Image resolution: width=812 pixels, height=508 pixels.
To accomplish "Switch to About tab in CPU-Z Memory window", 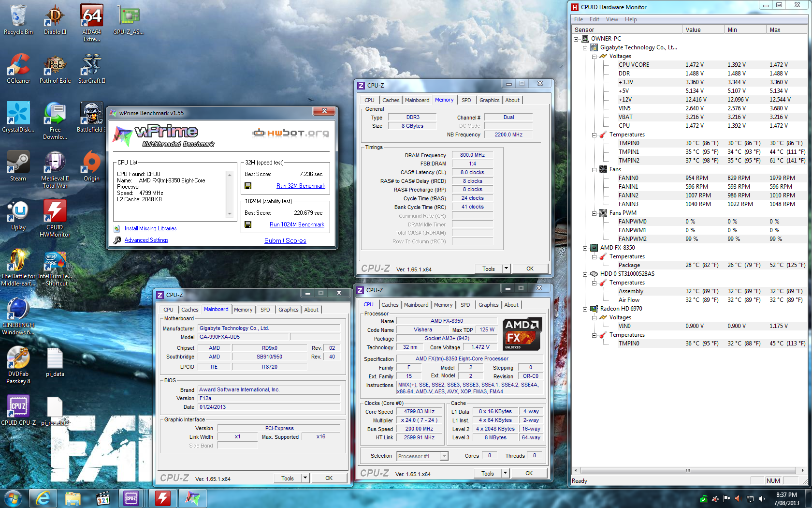I will [512, 100].
